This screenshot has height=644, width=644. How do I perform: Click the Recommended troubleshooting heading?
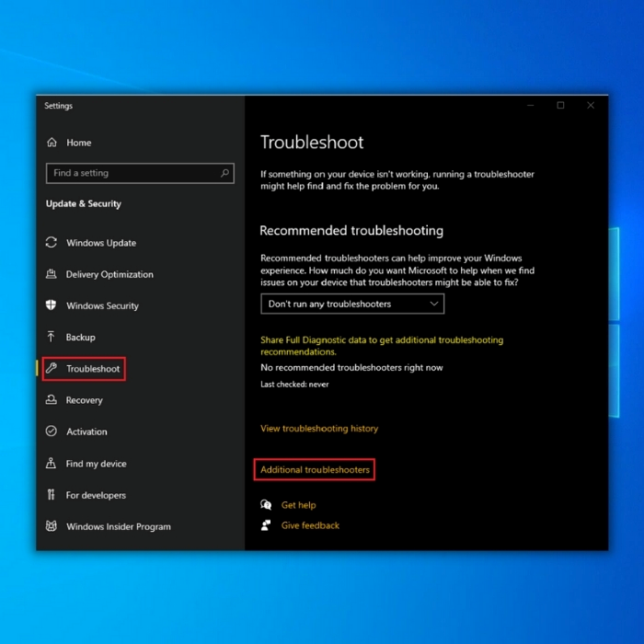(x=351, y=230)
